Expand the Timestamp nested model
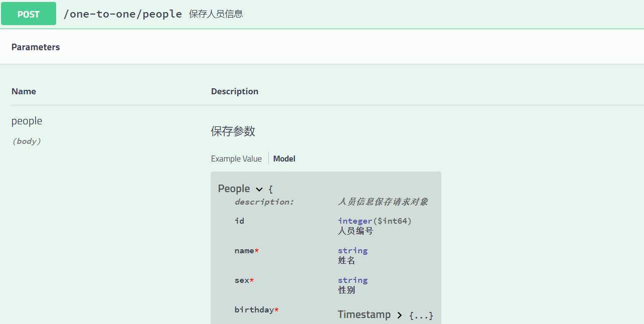This screenshot has height=324, width=644. click(x=399, y=314)
